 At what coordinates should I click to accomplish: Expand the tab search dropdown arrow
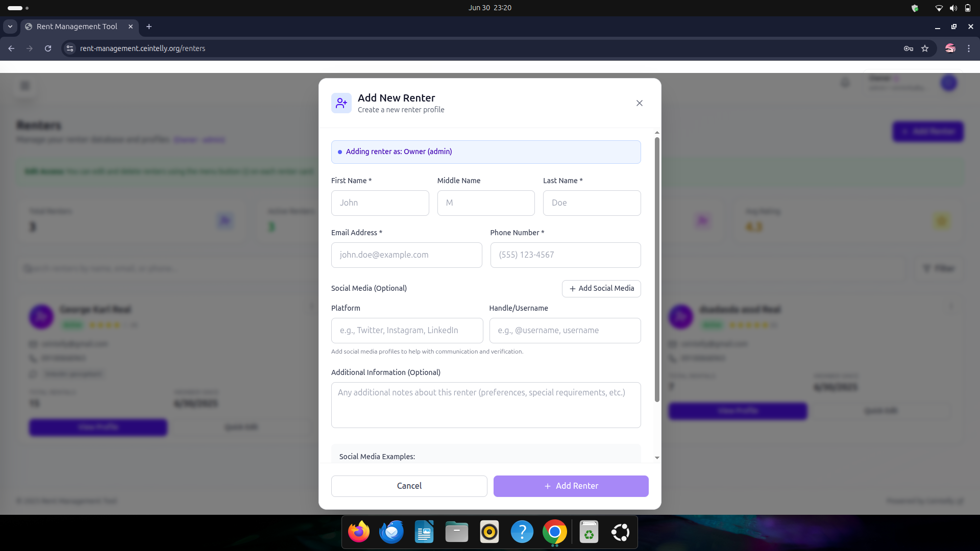pyautogui.click(x=10, y=27)
